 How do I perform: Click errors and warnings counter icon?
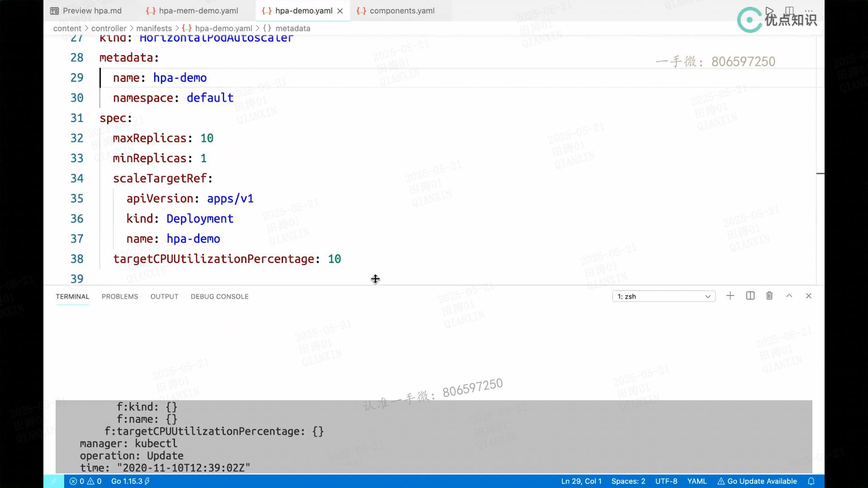pos(85,481)
